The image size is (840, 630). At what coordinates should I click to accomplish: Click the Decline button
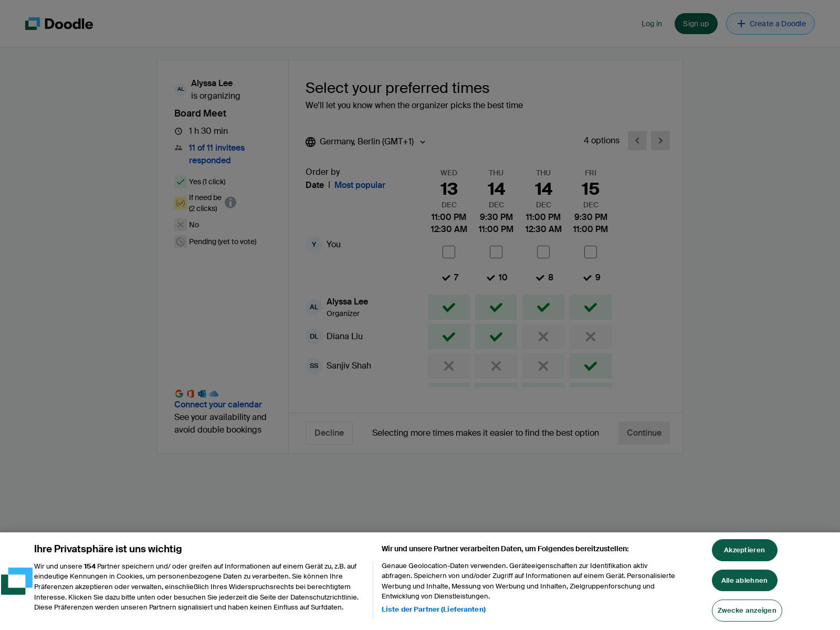click(x=329, y=433)
